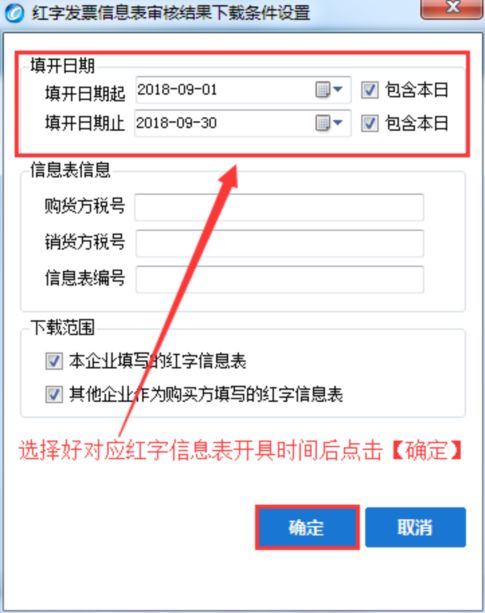
Task: Click the 本企业填写的红字信息表 label text
Action: point(157,360)
